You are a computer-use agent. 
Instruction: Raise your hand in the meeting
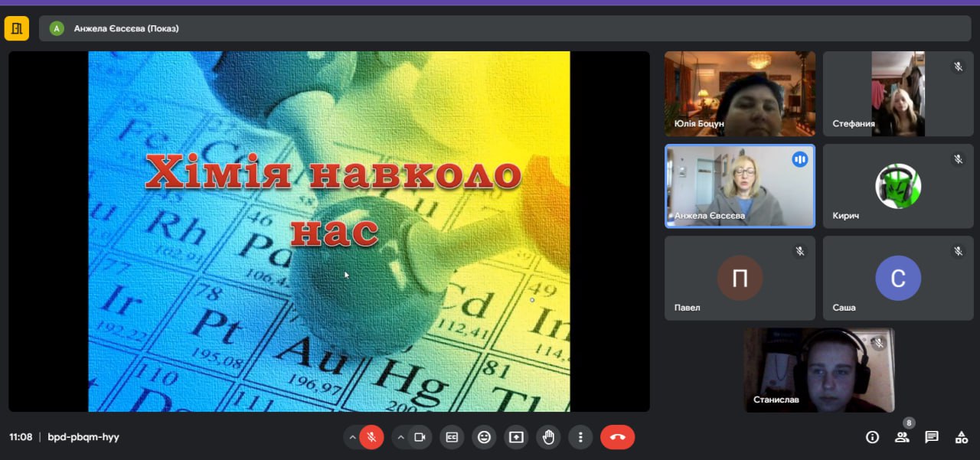(548, 437)
